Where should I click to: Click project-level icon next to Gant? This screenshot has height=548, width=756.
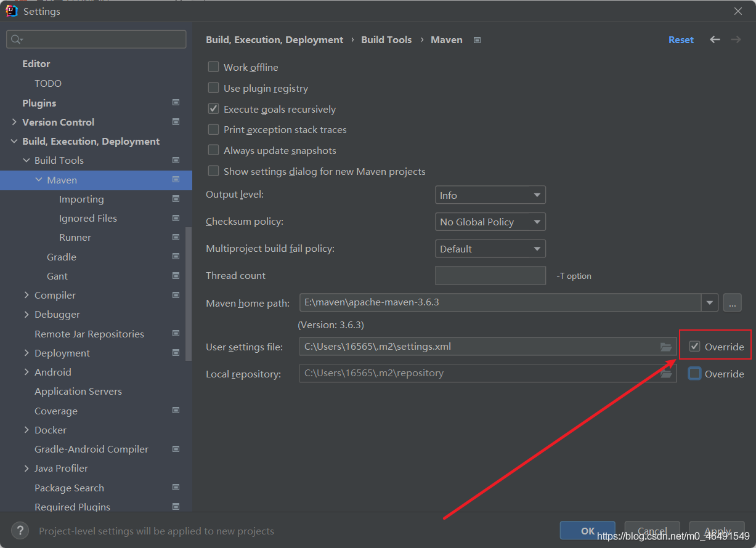tap(176, 276)
